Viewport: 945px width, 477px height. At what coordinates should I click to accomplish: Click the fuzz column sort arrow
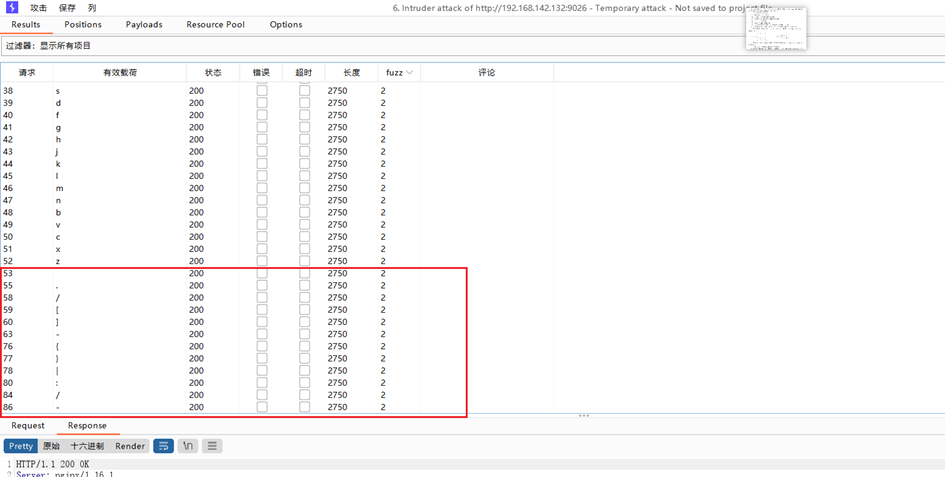[x=410, y=72]
